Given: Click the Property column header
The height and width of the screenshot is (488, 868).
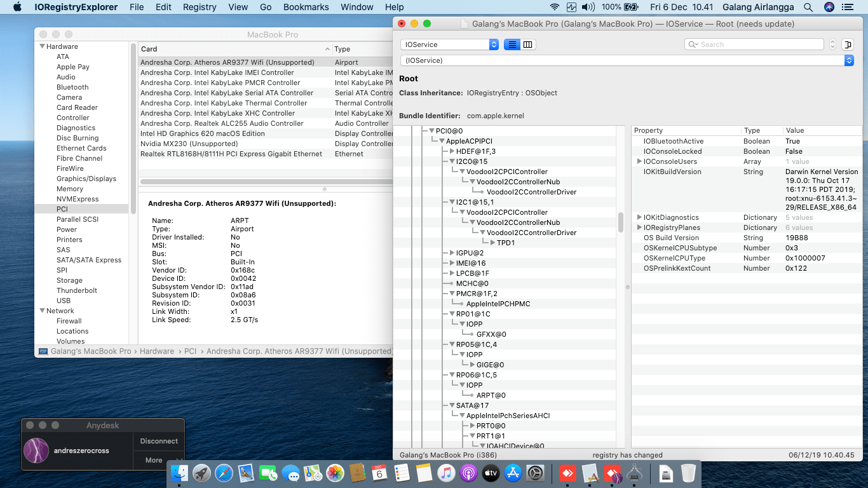Looking at the screenshot, I should pos(686,130).
